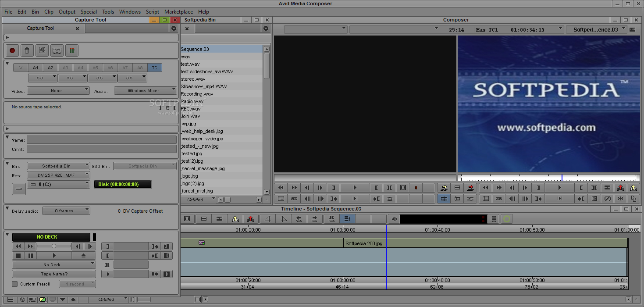Image resolution: width=644 pixels, height=307 pixels.
Task: Click the red Add Marker button under source monitor
Action: point(416,188)
